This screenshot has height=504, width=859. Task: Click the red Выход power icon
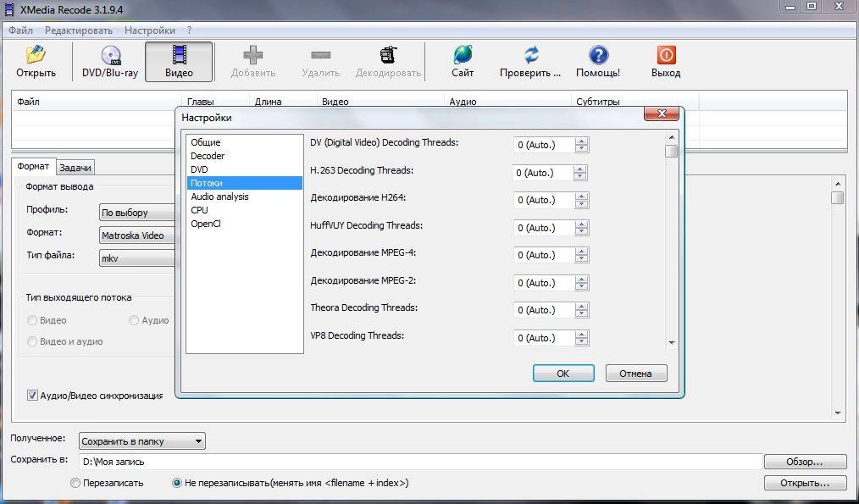(x=666, y=55)
